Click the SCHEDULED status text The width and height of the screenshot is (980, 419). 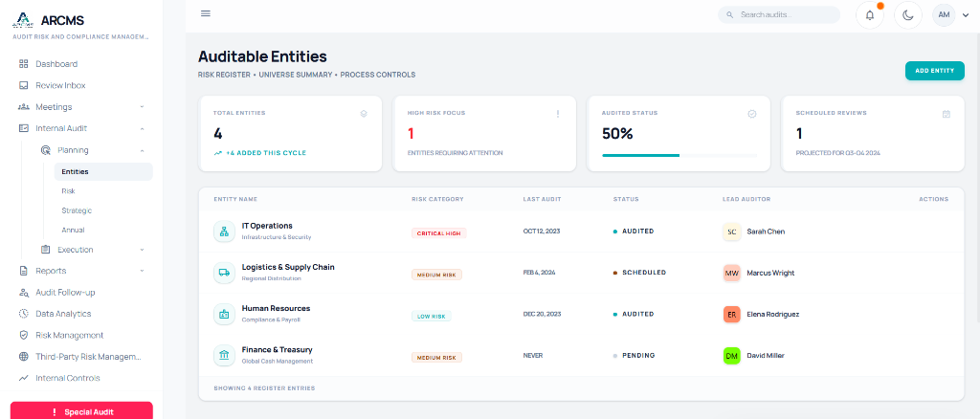click(x=644, y=273)
